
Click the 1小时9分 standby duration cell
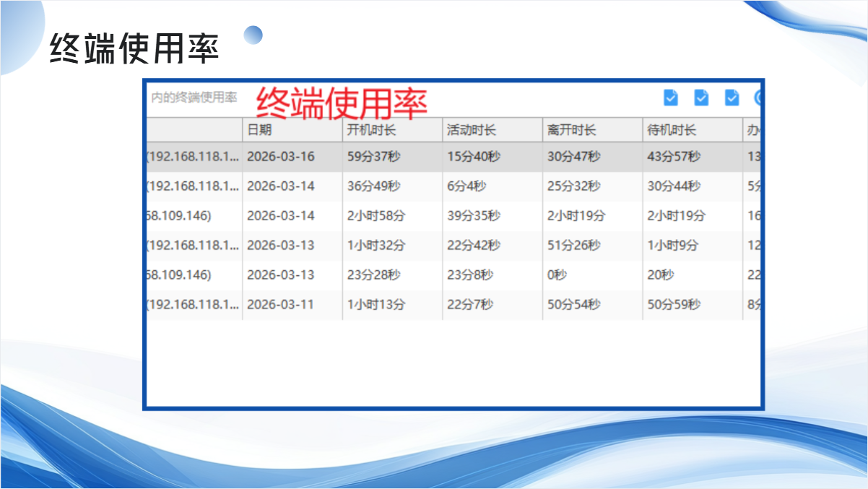click(x=673, y=246)
